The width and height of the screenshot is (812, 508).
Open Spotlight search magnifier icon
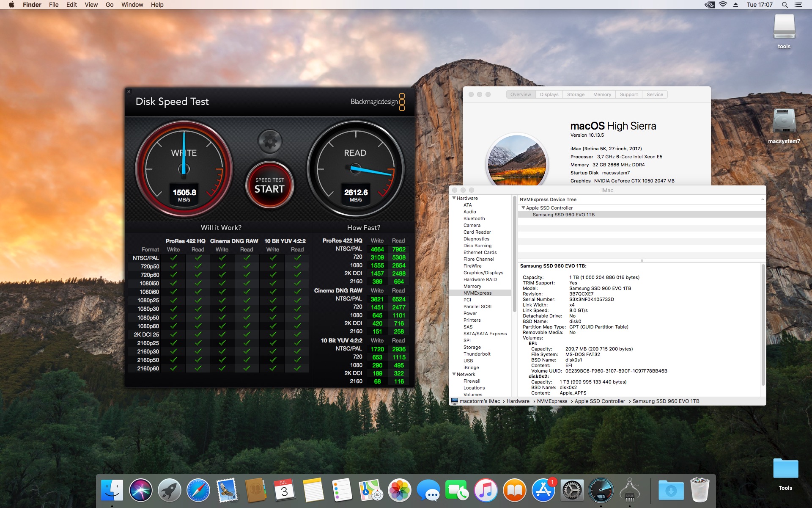tap(785, 5)
